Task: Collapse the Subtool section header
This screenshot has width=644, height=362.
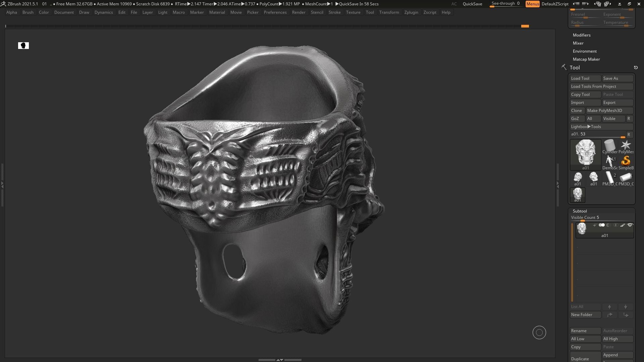Action: click(580, 211)
